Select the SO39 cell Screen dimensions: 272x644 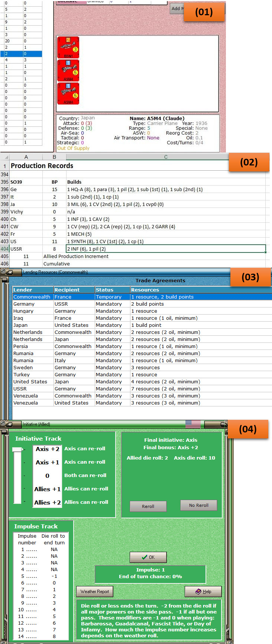(26, 182)
